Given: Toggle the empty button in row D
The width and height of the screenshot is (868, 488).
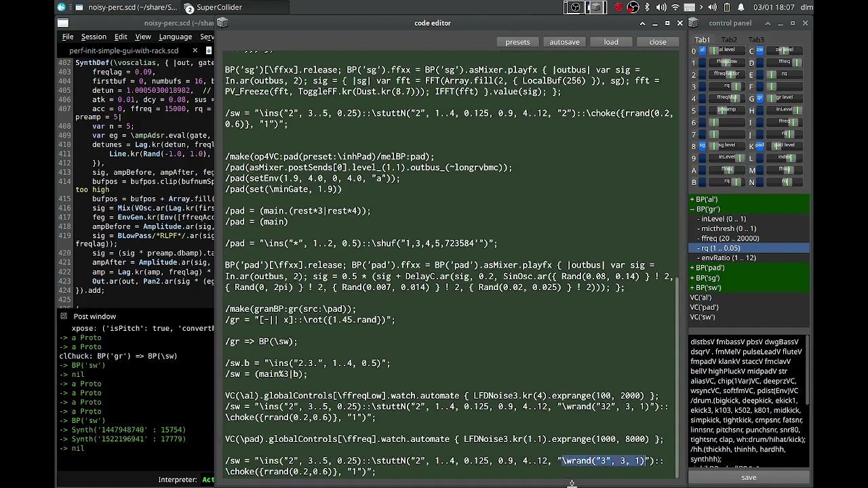Looking at the screenshot, I should [x=759, y=62].
